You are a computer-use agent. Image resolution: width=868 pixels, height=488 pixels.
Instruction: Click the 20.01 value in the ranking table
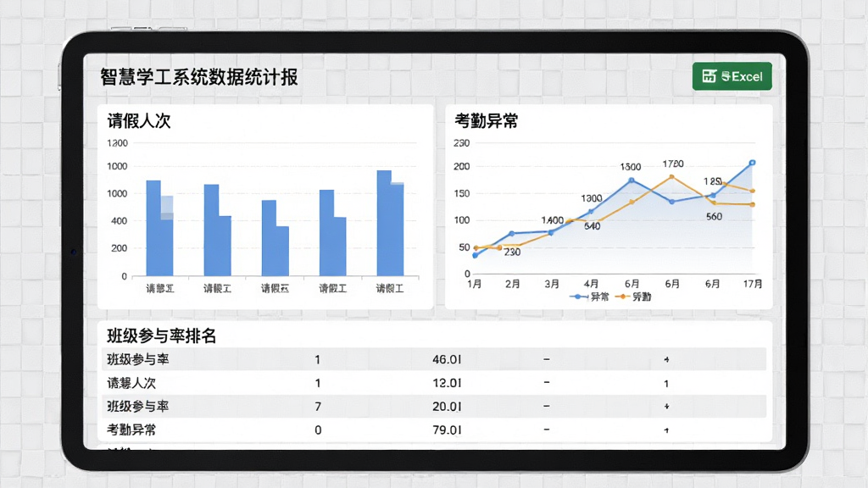click(447, 407)
